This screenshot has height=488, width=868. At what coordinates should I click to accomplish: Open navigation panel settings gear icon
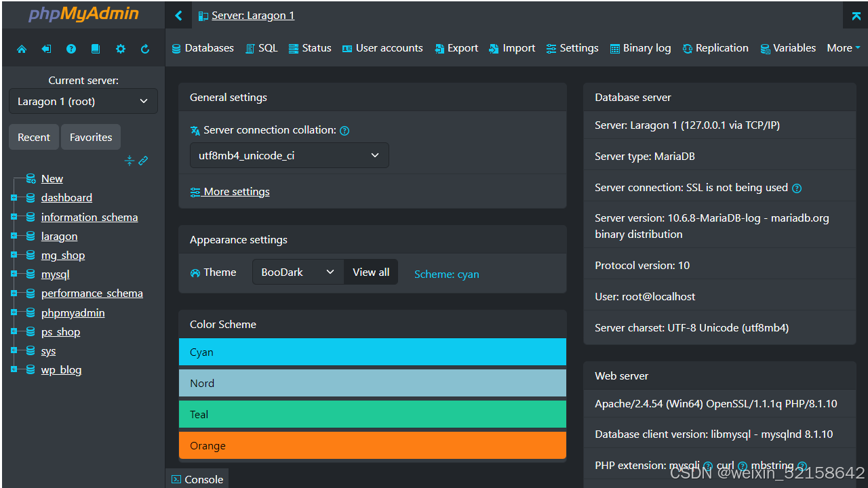coord(121,49)
